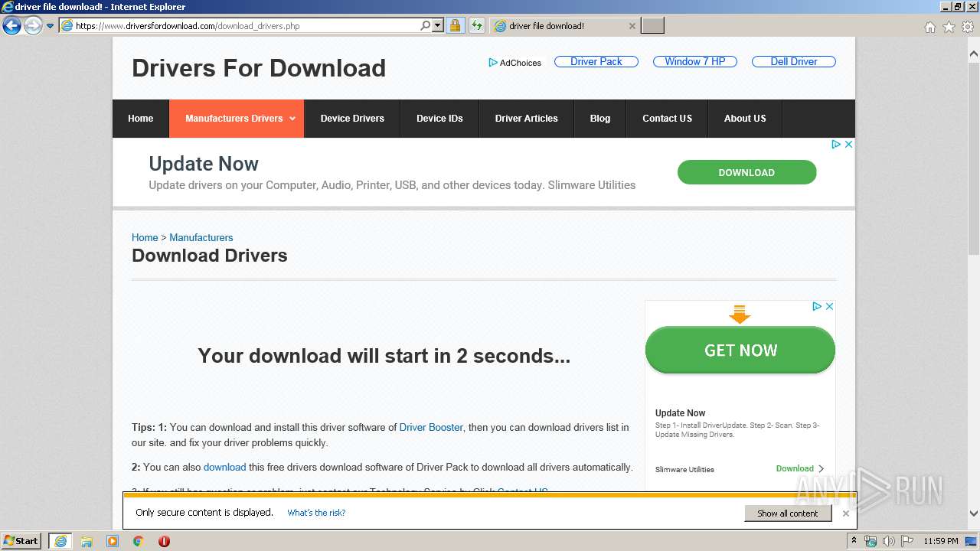Image resolution: width=980 pixels, height=551 pixels.
Task: Open the Driver Articles menu item
Action: (526, 119)
